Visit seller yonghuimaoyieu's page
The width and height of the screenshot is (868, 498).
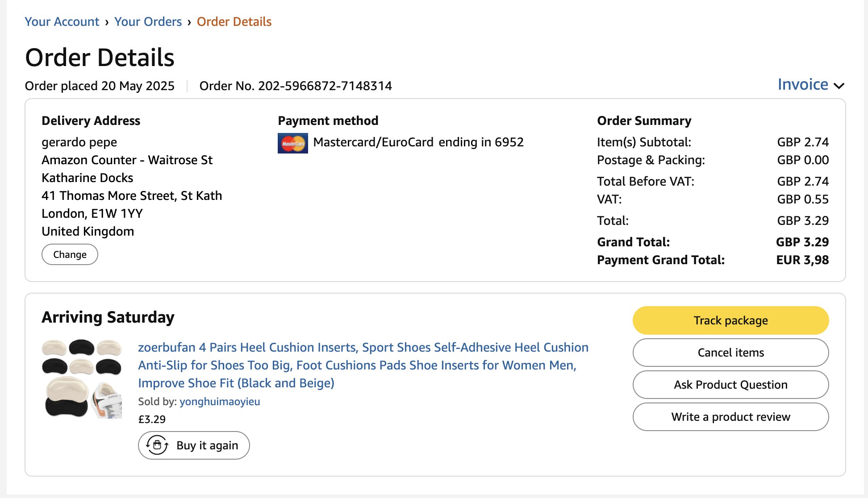pyautogui.click(x=220, y=401)
